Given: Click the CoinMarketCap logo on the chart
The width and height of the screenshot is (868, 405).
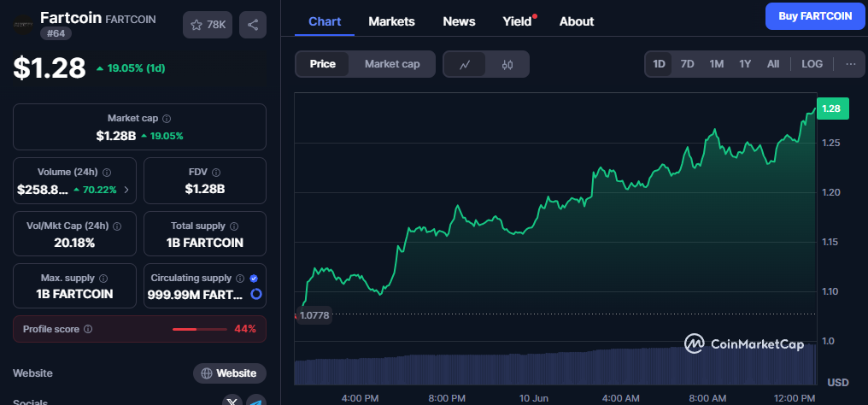Looking at the screenshot, I should click(744, 344).
